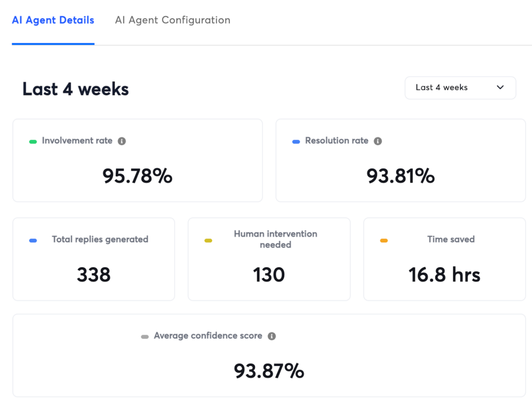Click the blue Total replies generated indicator
This screenshot has height=401, width=532.
(33, 240)
